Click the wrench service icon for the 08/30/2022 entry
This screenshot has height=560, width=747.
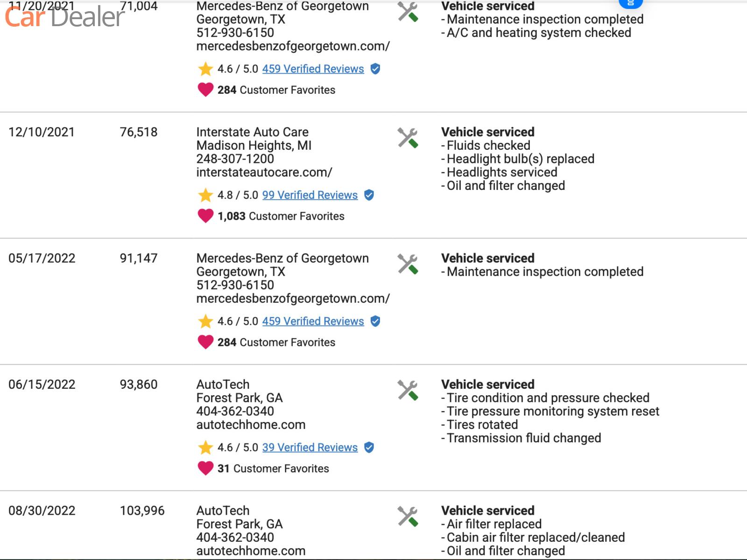pos(408,517)
